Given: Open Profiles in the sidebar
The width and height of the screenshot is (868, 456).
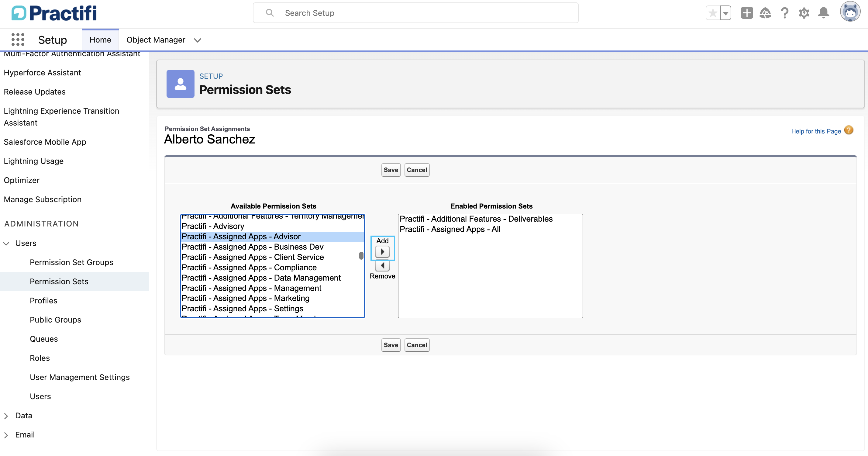Looking at the screenshot, I should tap(43, 301).
